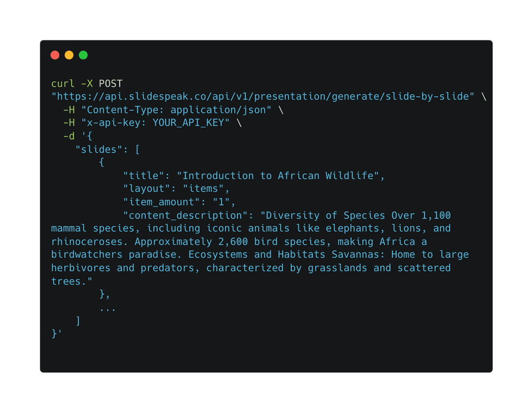
Task: Click the POST method keyword
Action: click(x=111, y=84)
